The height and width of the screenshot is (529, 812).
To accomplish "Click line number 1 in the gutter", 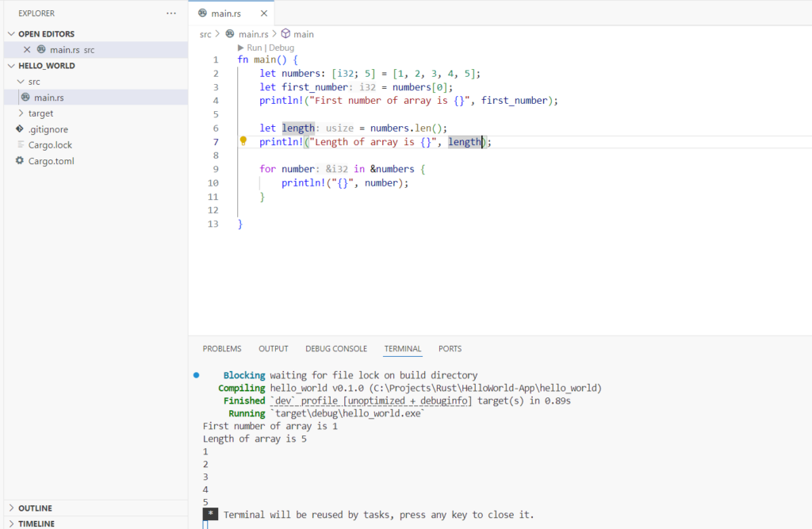I will tap(216, 59).
